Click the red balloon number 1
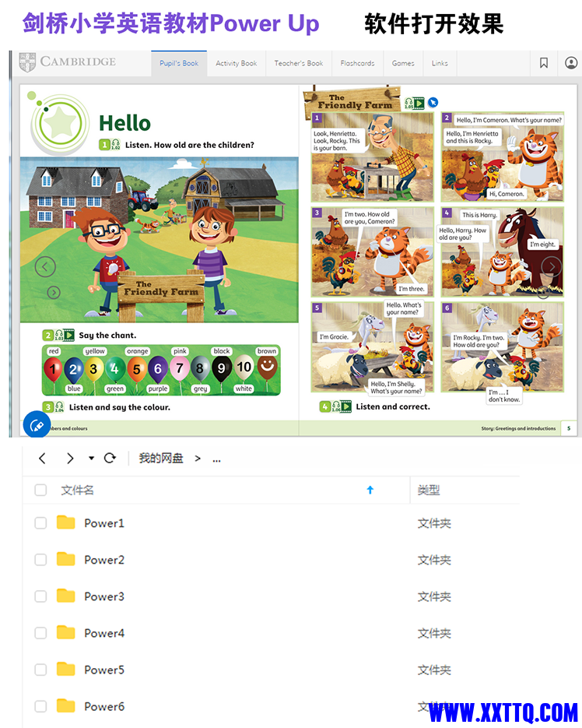Screen dimensions: 582x728 [x=53, y=370]
